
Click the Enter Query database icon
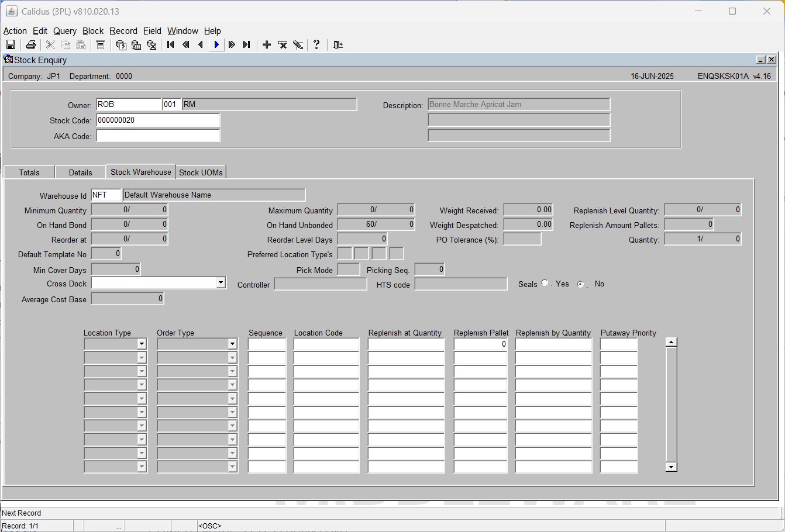point(121,45)
